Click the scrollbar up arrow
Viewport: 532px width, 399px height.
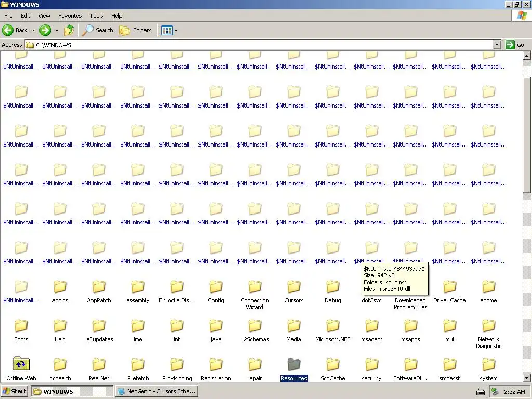click(527, 55)
